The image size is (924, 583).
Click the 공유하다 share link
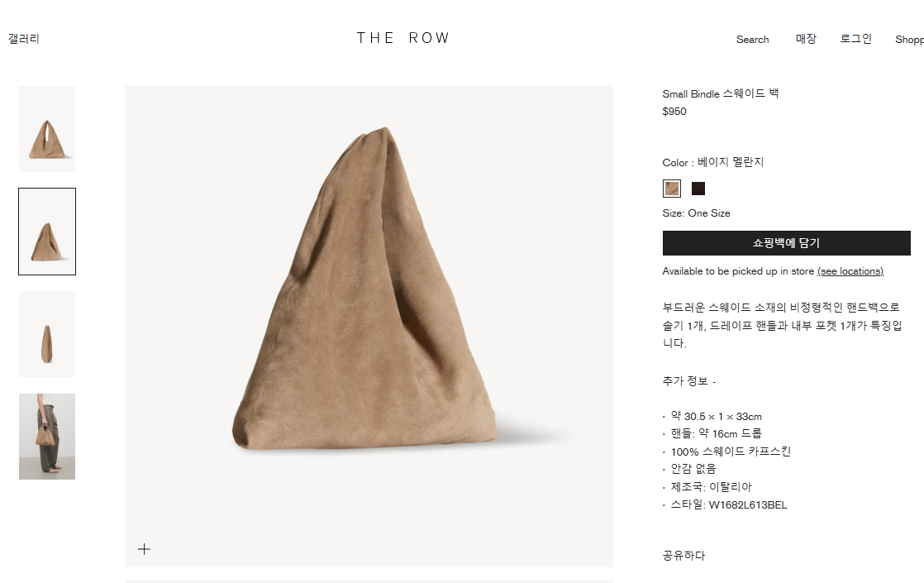pyautogui.click(x=683, y=555)
